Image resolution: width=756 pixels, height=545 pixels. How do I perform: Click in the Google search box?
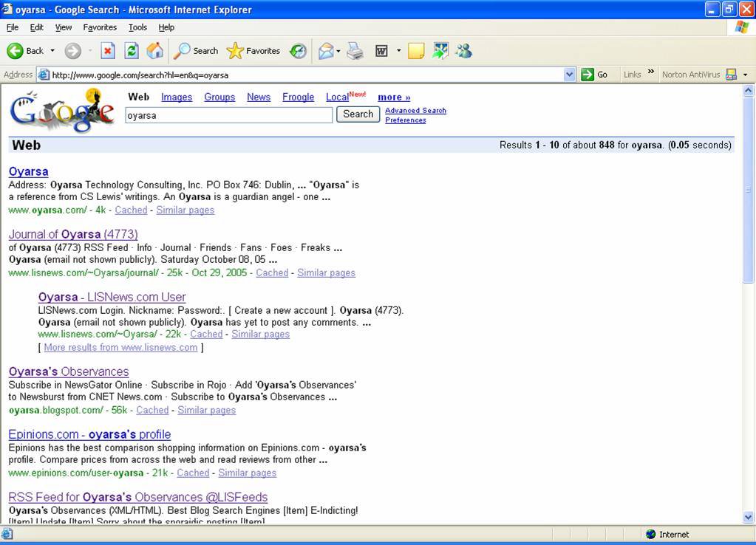tap(228, 115)
